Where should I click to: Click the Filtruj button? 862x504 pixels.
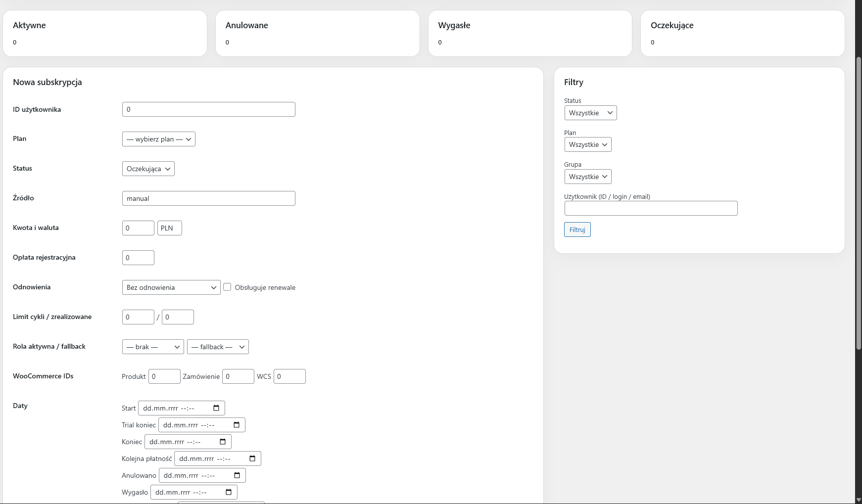577,229
